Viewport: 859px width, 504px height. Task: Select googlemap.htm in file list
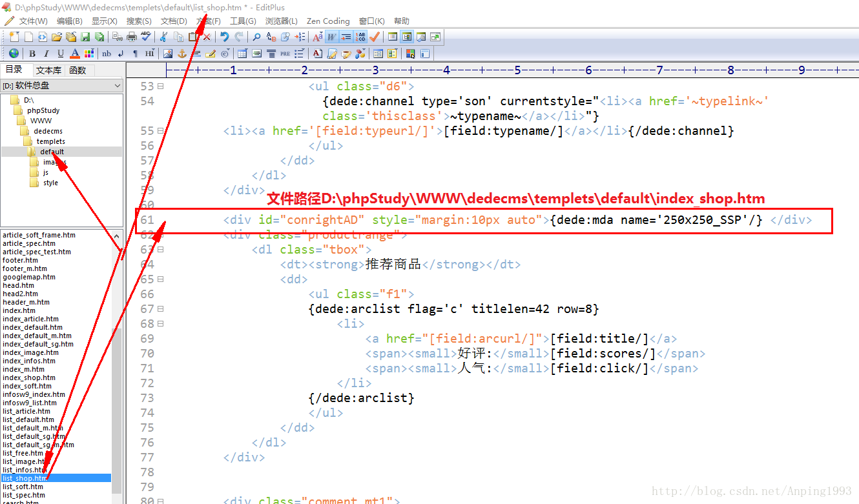click(29, 277)
